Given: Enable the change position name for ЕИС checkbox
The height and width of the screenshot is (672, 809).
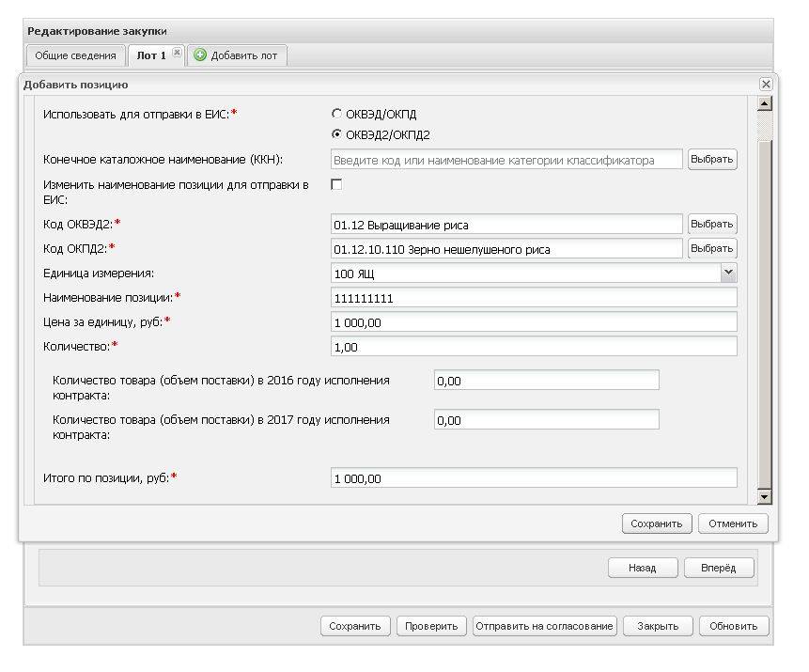Looking at the screenshot, I should point(336,184).
